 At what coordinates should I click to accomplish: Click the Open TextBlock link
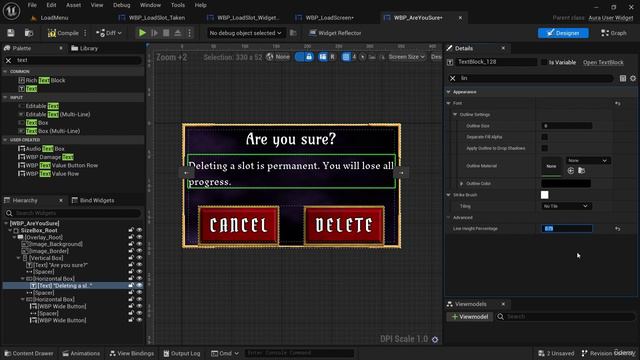pyautogui.click(x=603, y=62)
